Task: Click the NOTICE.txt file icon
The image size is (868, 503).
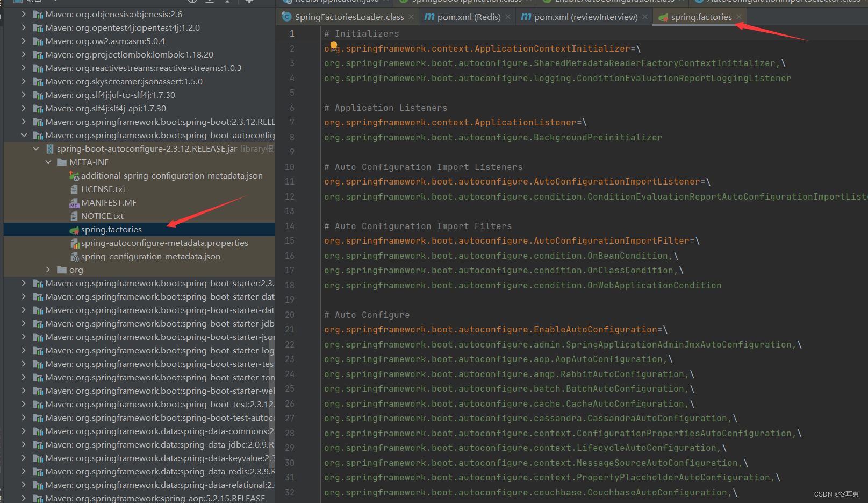Action: pos(74,216)
